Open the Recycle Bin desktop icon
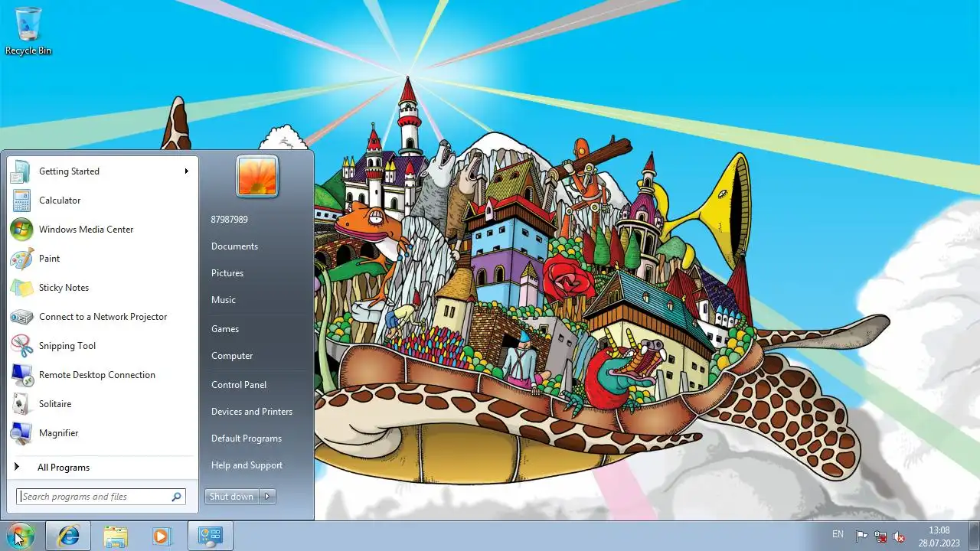Viewport: 980px width, 551px height. point(28,31)
